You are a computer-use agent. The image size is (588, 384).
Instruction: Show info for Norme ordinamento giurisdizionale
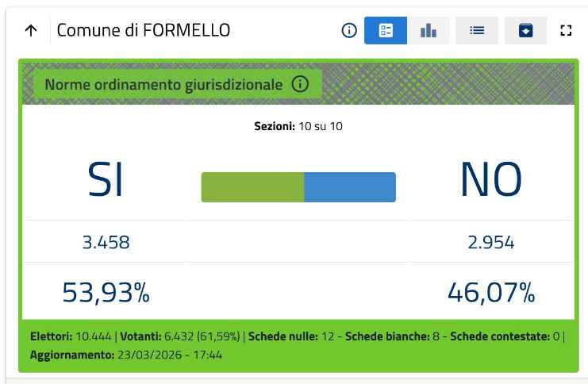click(300, 84)
